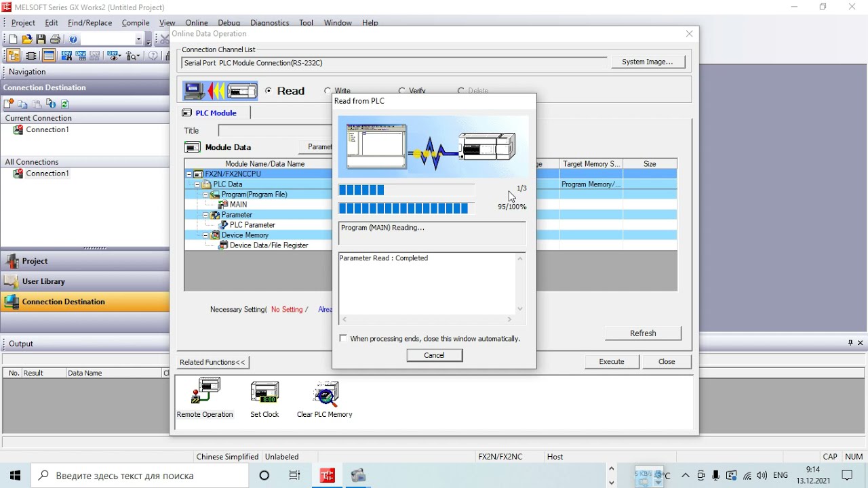Click the New project toolbar icon
Screen dimensions: 868x488
[13, 39]
